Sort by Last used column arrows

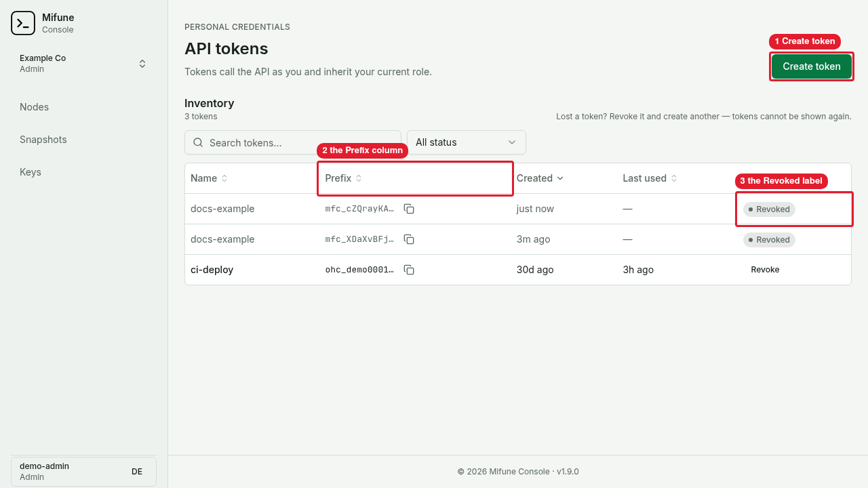(x=673, y=178)
